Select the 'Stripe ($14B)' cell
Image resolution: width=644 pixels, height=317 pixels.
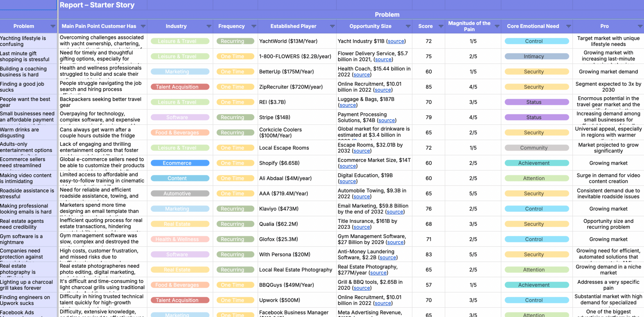tap(297, 117)
